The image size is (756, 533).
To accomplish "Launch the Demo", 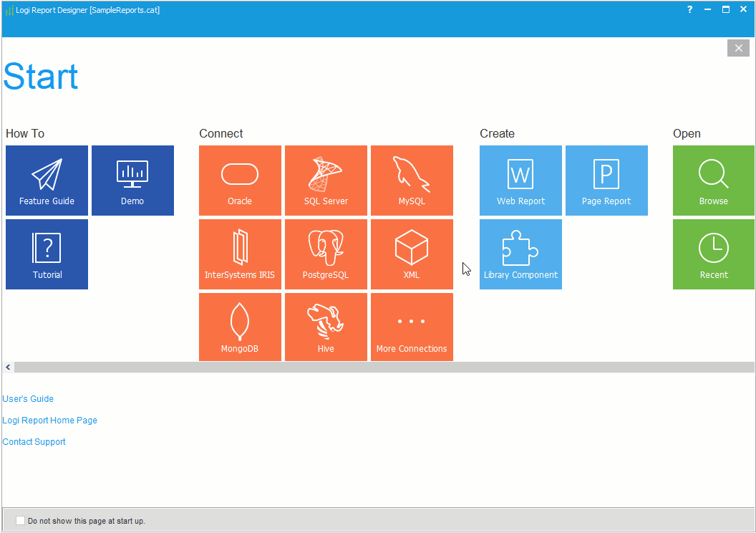I will tap(132, 180).
